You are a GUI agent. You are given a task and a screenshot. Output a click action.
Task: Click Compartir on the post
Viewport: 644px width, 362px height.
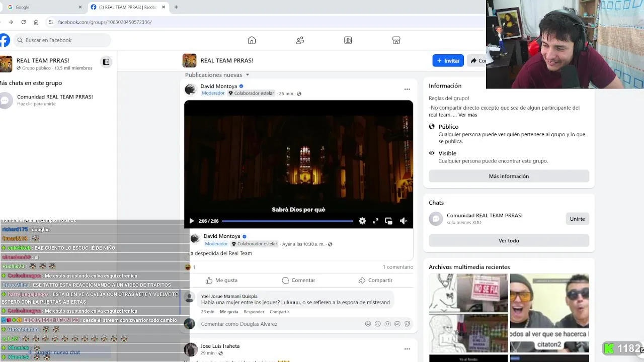pos(375,280)
